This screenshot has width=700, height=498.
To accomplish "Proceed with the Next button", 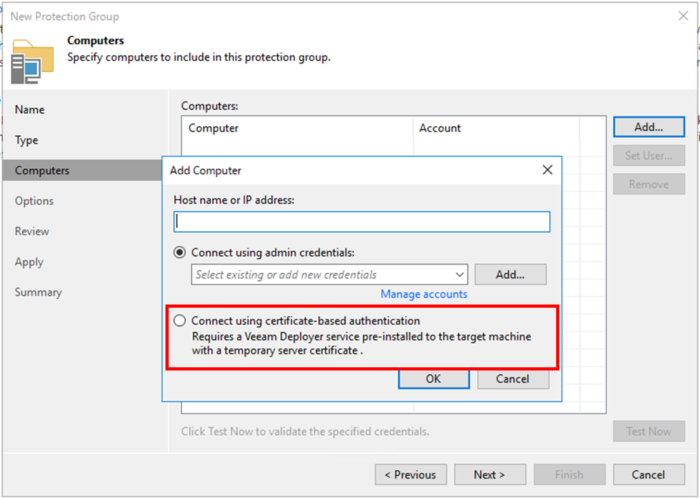I will point(490,474).
